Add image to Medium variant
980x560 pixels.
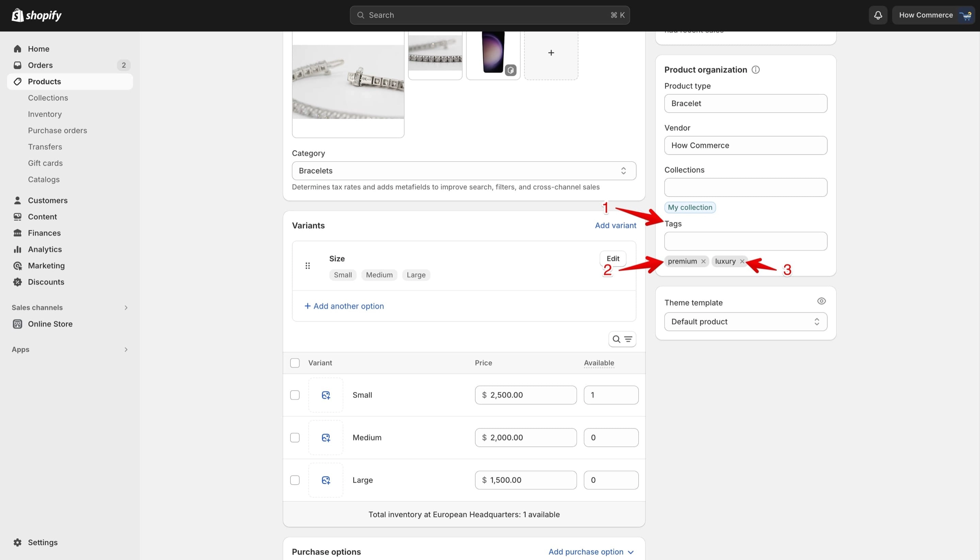326,438
